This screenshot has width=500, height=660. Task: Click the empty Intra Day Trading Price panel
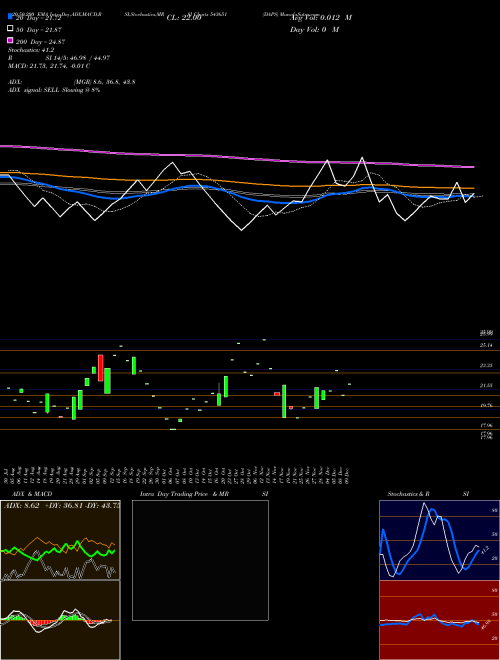[x=200, y=560]
